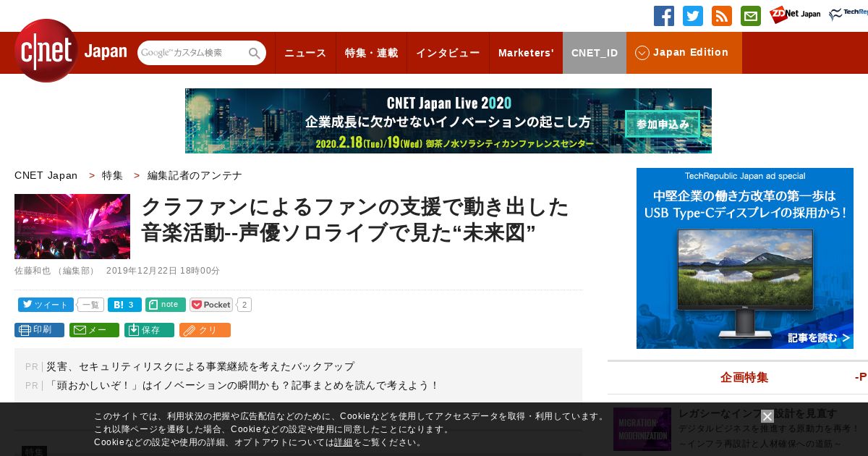Screen dimensions: 868x456
Task: Click the 保存 save button
Action: [149, 330]
